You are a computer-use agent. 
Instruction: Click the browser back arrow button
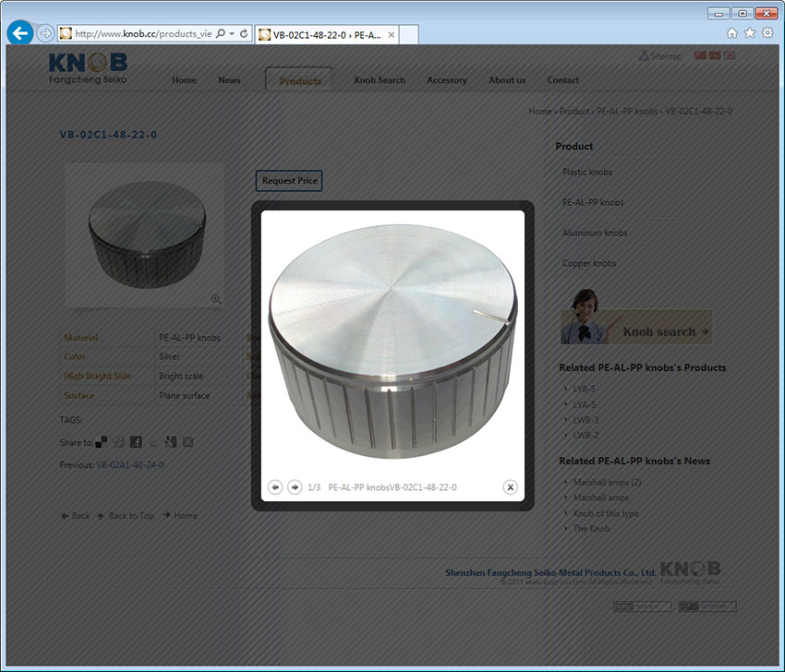[20, 33]
